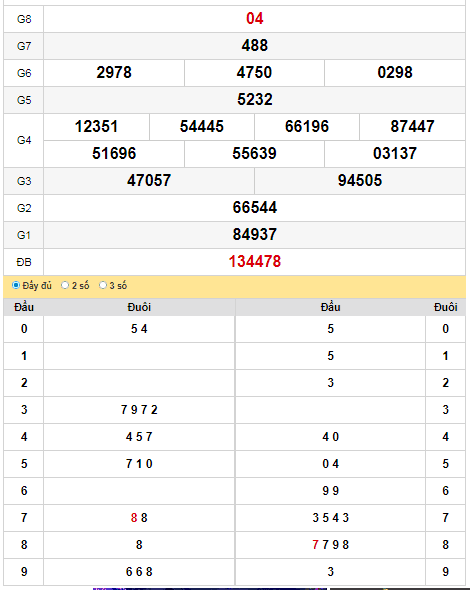Click G6 number 4750
Screen dimensions: 470x590
click(x=254, y=73)
